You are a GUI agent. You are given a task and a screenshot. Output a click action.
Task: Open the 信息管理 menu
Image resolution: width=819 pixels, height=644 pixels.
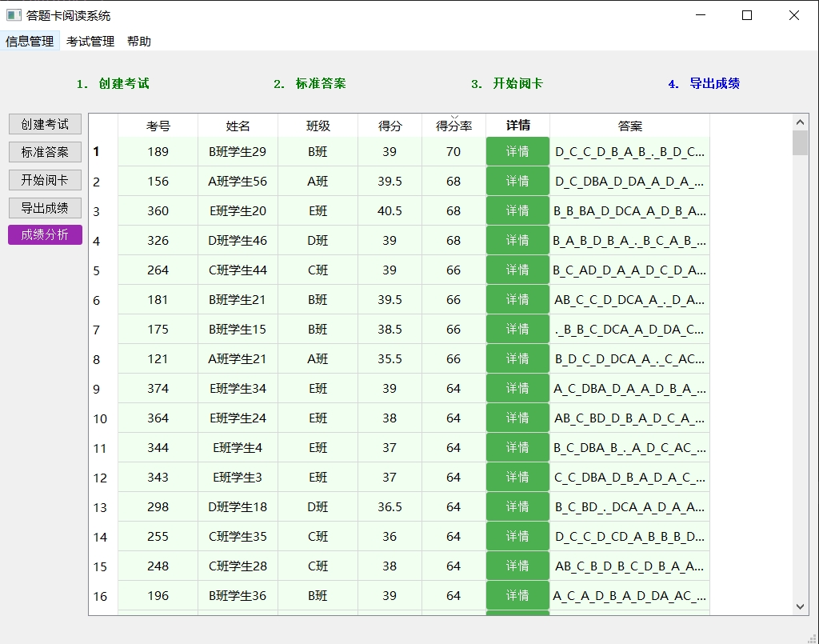click(x=30, y=41)
